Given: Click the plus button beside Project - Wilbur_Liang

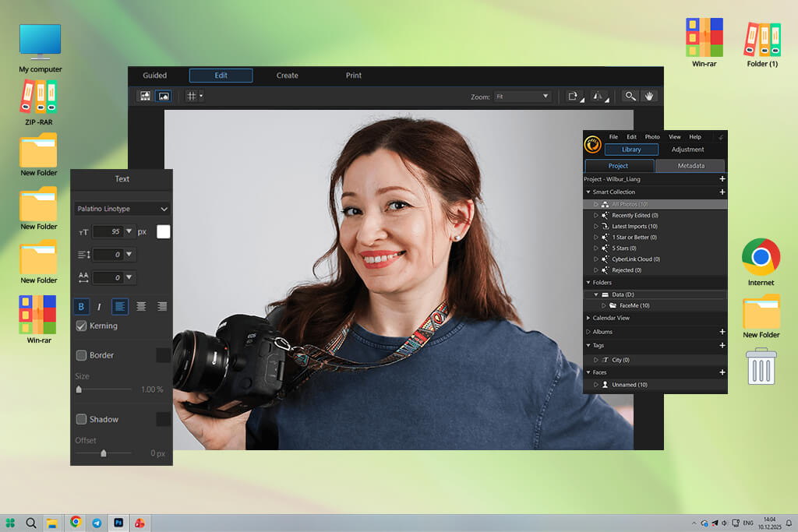Looking at the screenshot, I should [722, 179].
